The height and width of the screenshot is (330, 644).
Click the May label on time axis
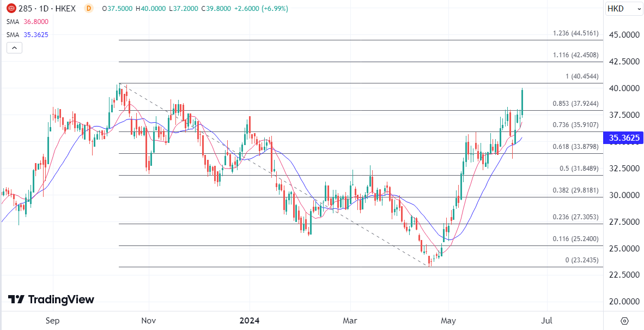point(448,321)
